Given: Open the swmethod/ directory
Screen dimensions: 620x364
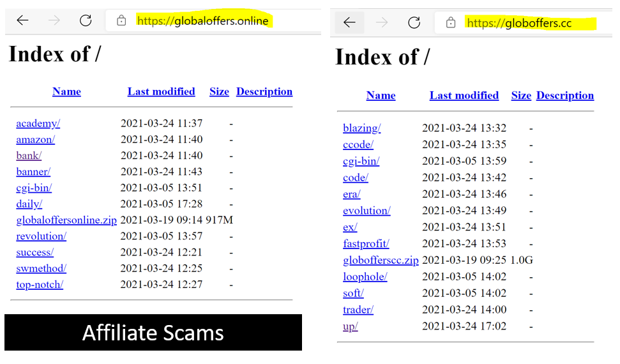Looking at the screenshot, I should [41, 269].
